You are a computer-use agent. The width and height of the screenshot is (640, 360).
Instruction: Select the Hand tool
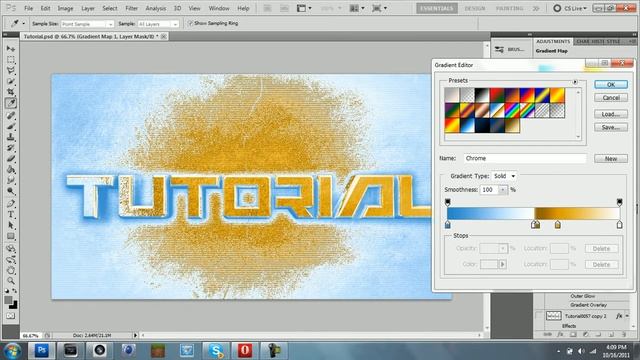(x=11, y=270)
